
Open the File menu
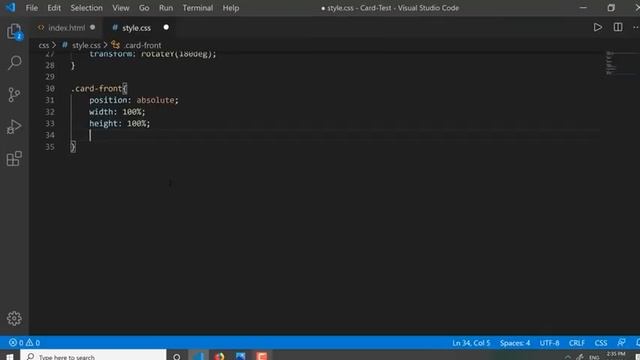(31, 8)
